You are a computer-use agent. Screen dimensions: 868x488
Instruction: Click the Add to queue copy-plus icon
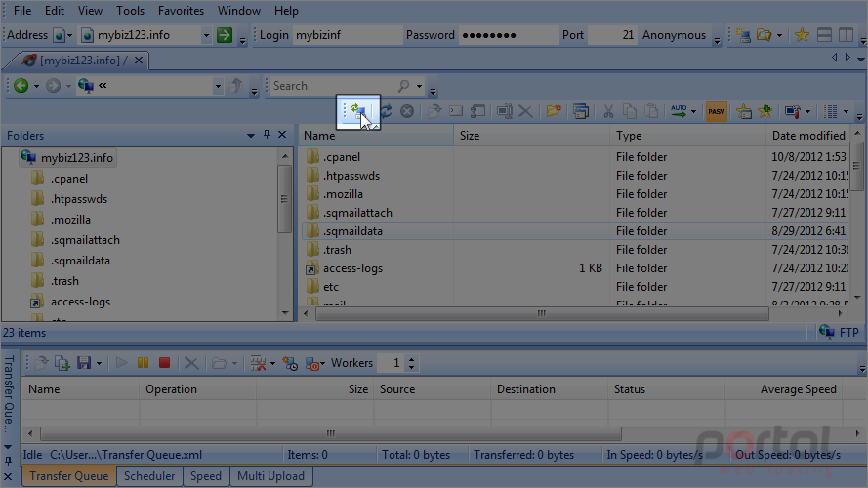(x=62, y=363)
